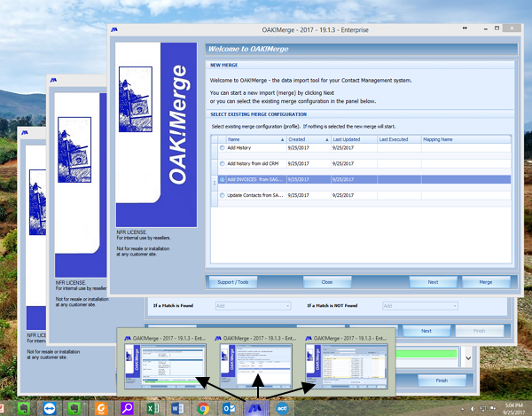The width and height of the screenshot is (532, 416).
Task: Click Next in the front OAK!Merge window
Action: click(x=433, y=282)
